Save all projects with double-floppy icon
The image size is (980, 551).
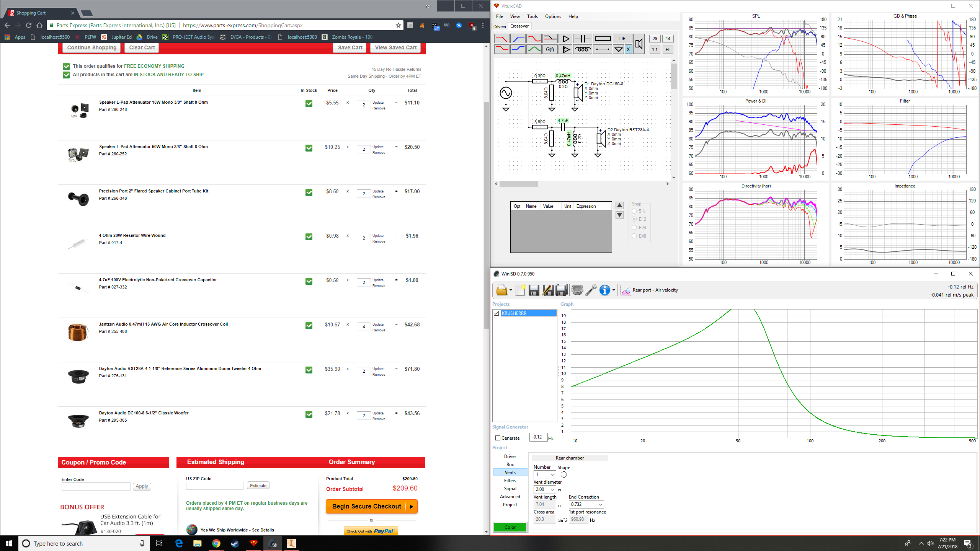(562, 290)
